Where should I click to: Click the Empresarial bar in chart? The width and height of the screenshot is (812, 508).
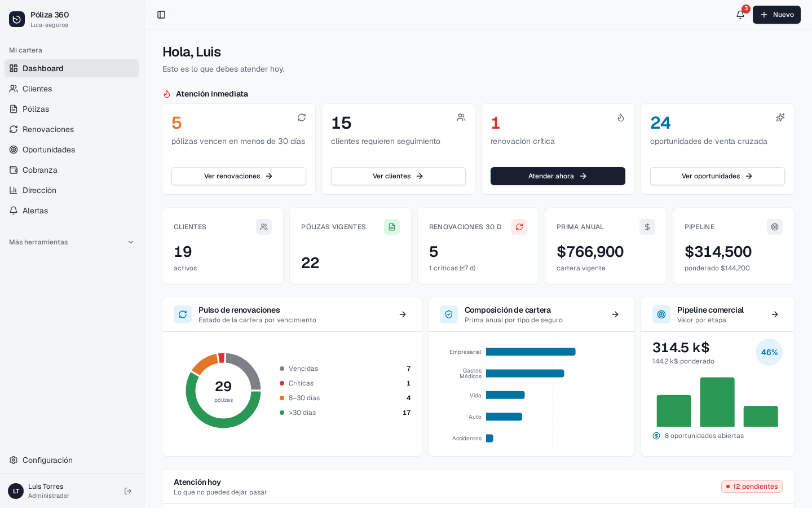coord(531,352)
